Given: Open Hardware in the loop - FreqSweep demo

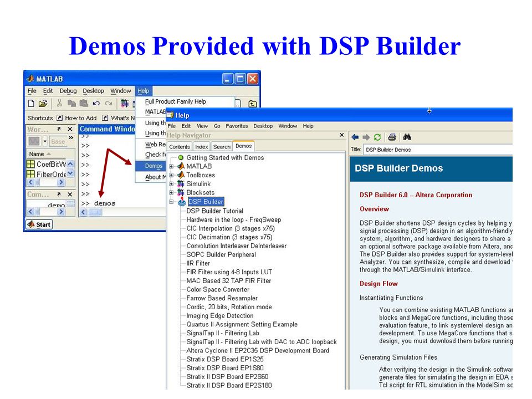Looking at the screenshot, I should (x=233, y=219).
